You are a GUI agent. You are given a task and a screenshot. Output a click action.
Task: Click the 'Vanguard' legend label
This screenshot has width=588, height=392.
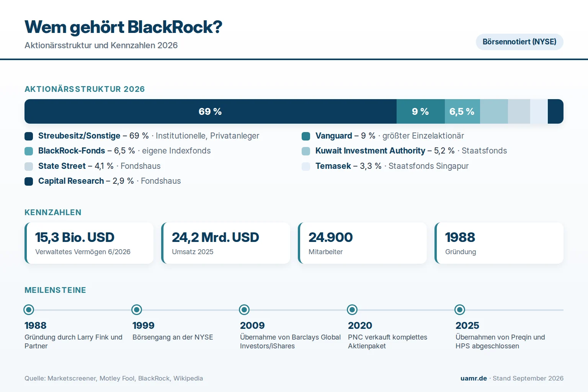334,136
